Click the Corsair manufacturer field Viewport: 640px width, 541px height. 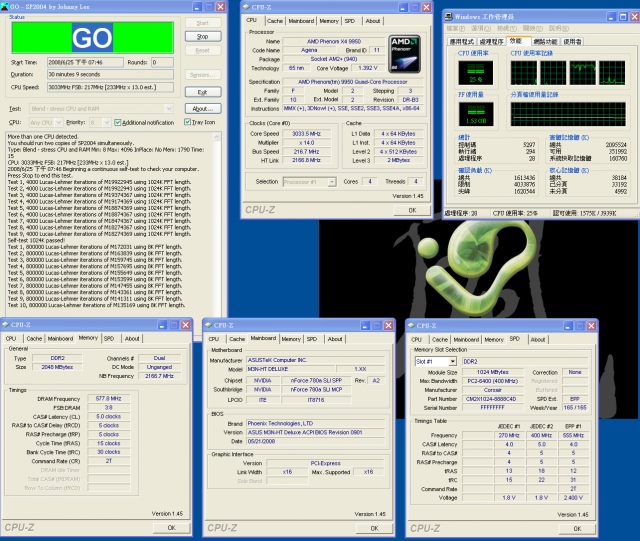click(x=493, y=390)
